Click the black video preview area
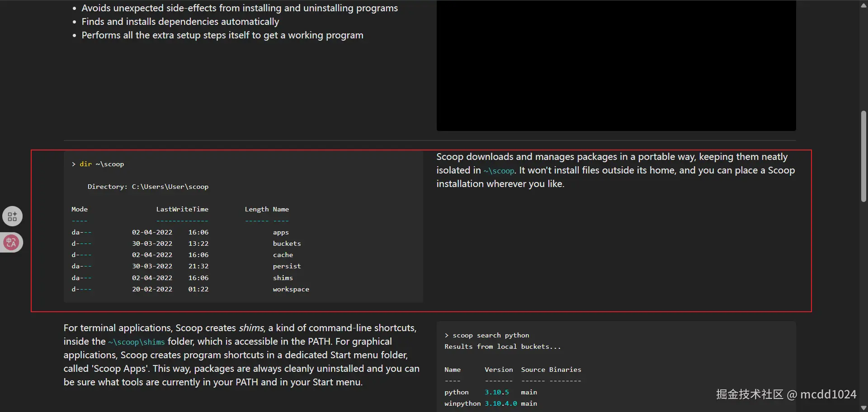Screen dimensions: 868x412 pos(616,66)
